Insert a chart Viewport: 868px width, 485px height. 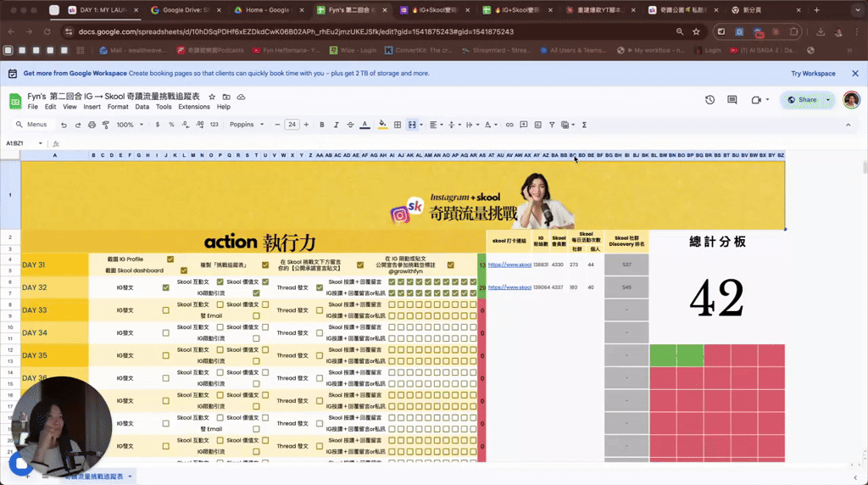click(x=538, y=125)
